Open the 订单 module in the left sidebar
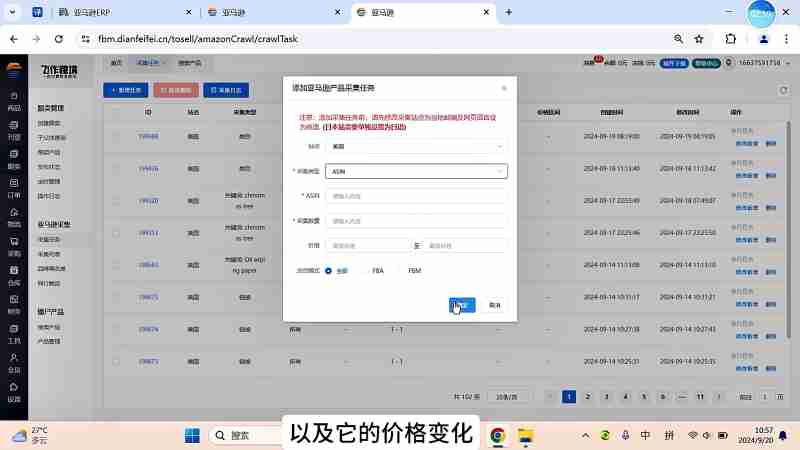Image resolution: width=800 pixels, height=450 pixels. pyautogui.click(x=14, y=188)
